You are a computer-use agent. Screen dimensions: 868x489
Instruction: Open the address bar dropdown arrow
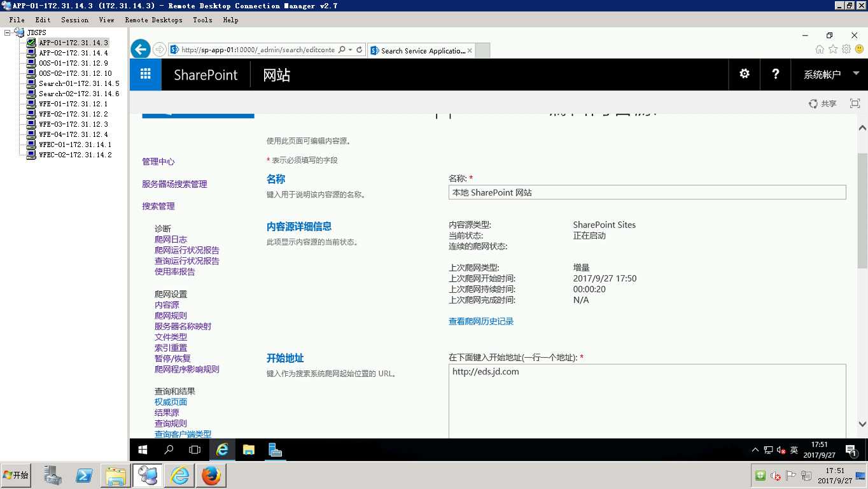click(x=350, y=50)
